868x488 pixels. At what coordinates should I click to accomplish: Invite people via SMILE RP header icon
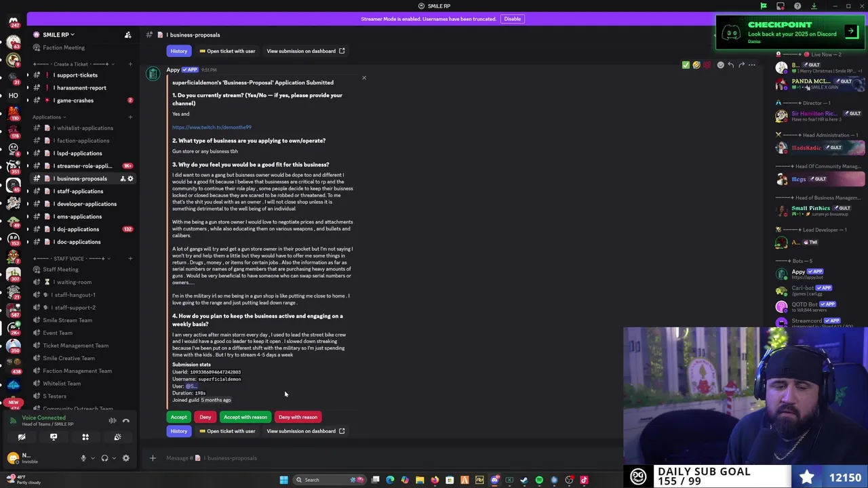point(127,35)
